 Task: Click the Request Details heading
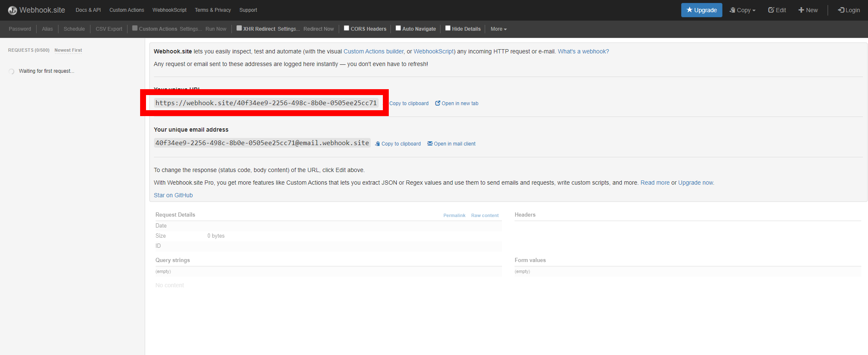click(x=175, y=215)
